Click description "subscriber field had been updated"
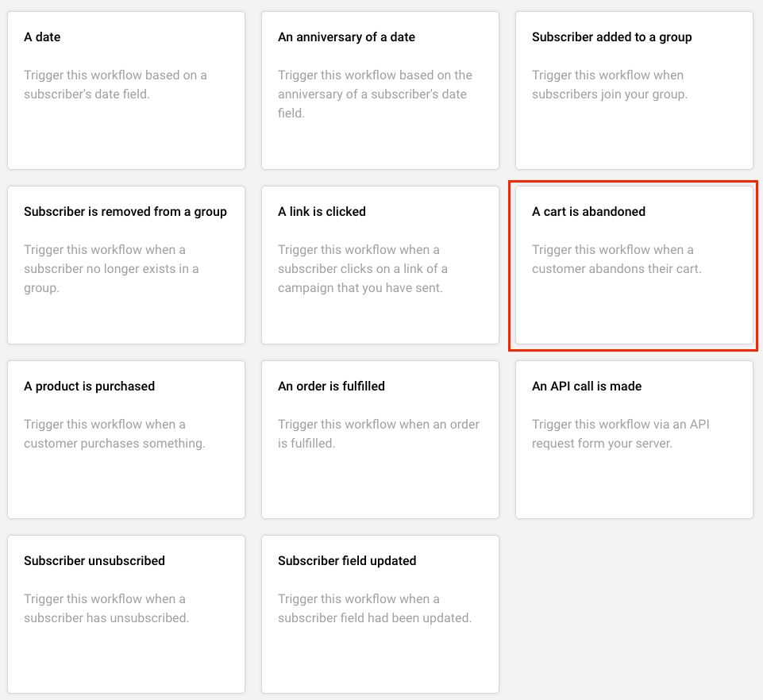The height and width of the screenshot is (700, 763). pyautogui.click(x=375, y=617)
